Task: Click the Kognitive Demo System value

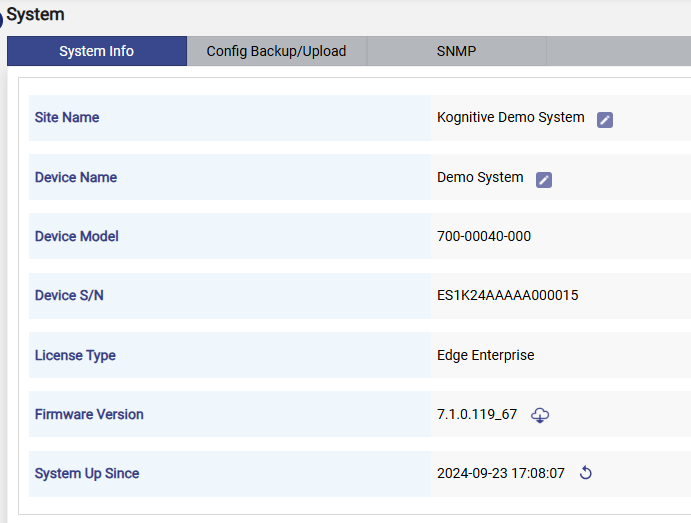Action: point(510,117)
